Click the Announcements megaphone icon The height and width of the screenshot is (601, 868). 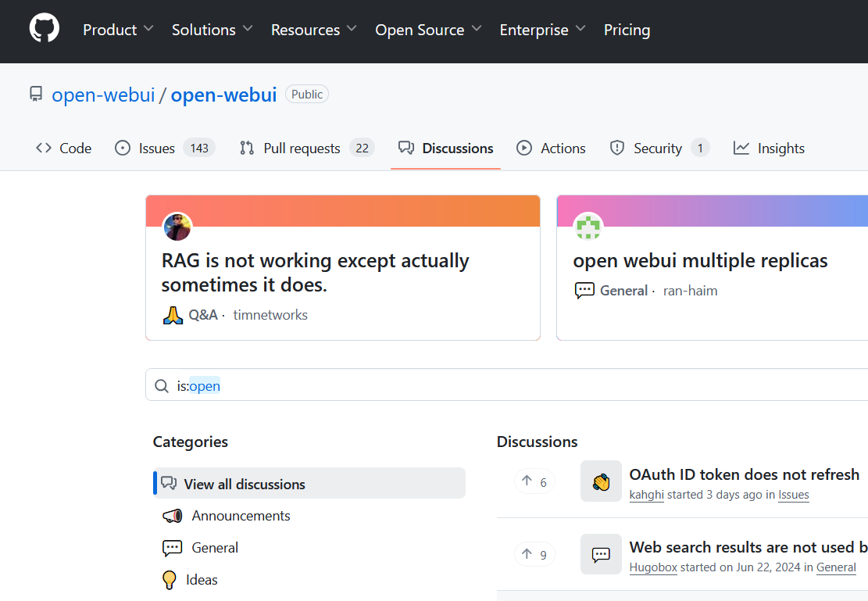pyautogui.click(x=172, y=516)
